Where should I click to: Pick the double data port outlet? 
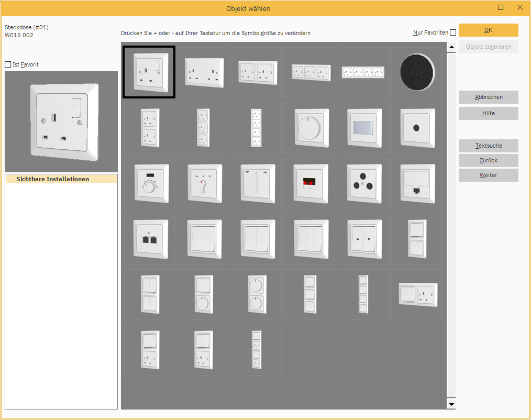coord(150,239)
